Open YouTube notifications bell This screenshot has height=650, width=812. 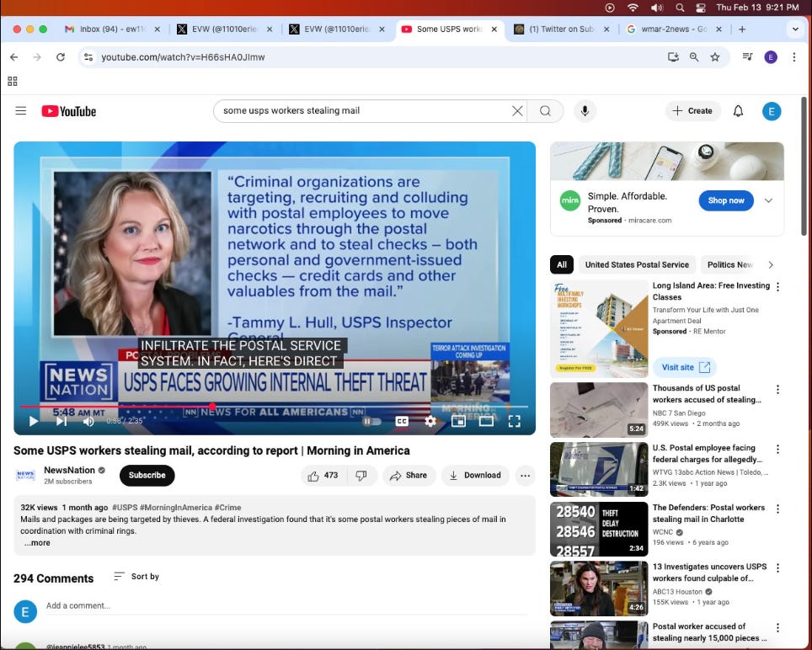[738, 111]
